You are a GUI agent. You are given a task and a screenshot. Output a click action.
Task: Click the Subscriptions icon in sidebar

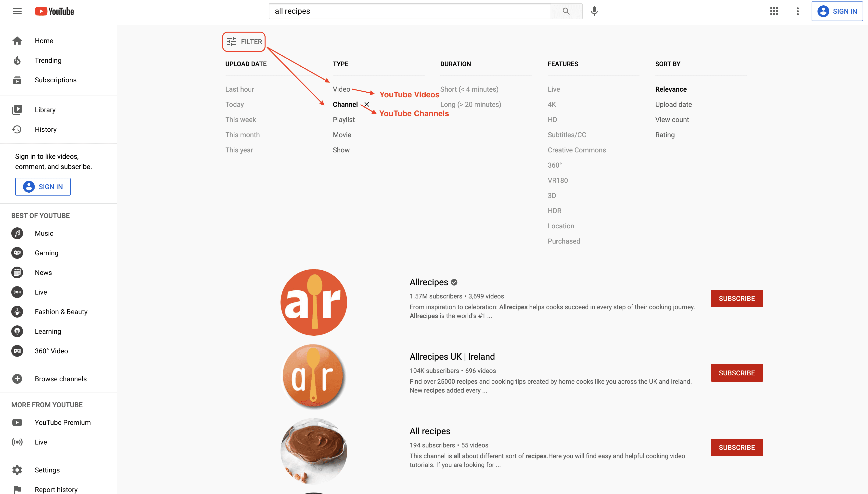pyautogui.click(x=17, y=80)
